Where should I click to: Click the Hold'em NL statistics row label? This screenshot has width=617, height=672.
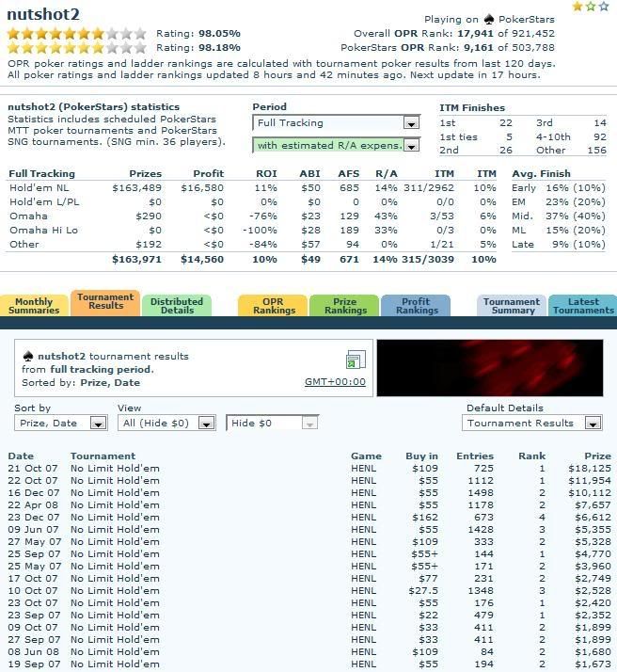(x=39, y=187)
